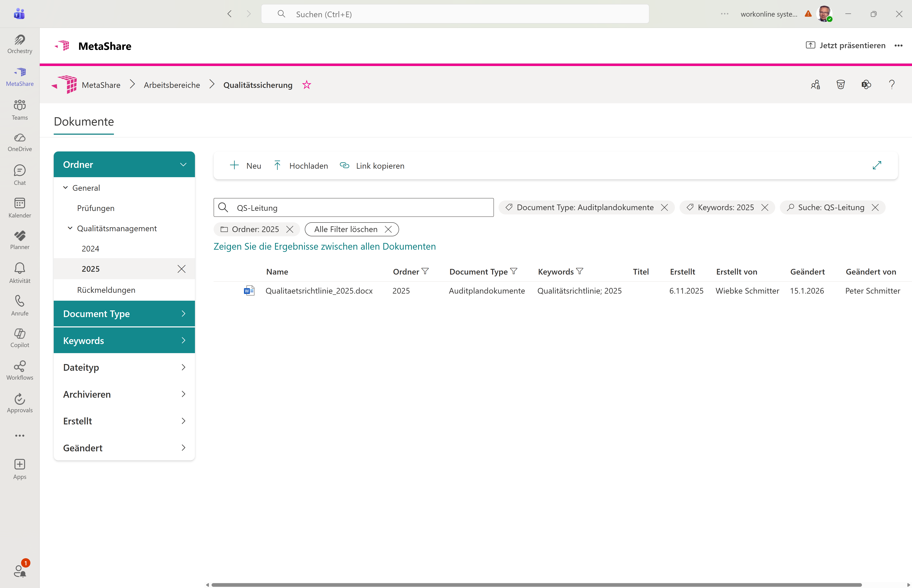Click the QS-Leitung document search field
The width and height of the screenshot is (912, 588).
(359, 208)
